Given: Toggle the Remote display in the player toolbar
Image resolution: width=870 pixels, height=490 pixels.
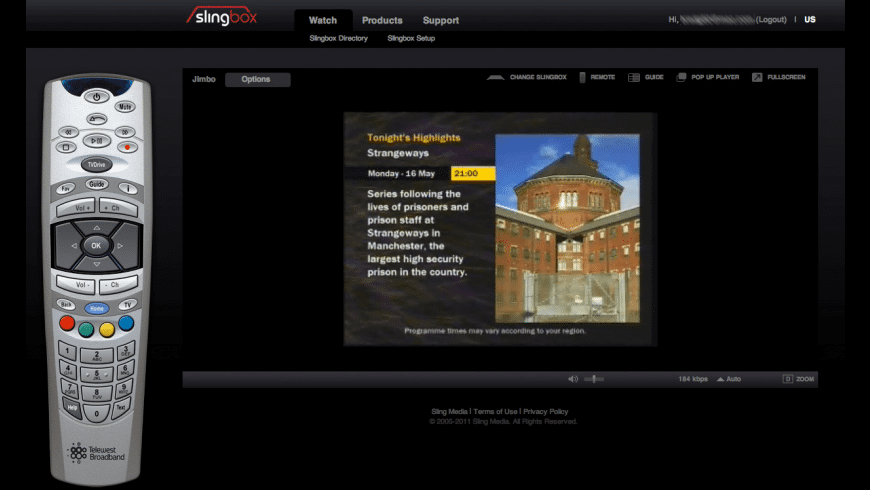Looking at the screenshot, I should coord(598,77).
